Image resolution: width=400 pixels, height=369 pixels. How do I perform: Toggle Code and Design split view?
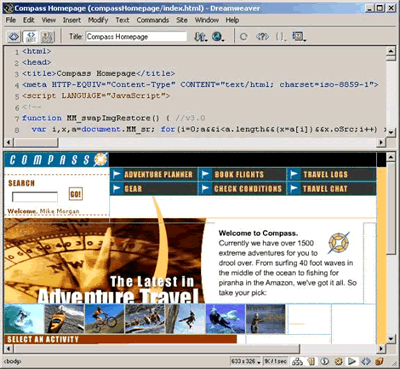(30, 36)
